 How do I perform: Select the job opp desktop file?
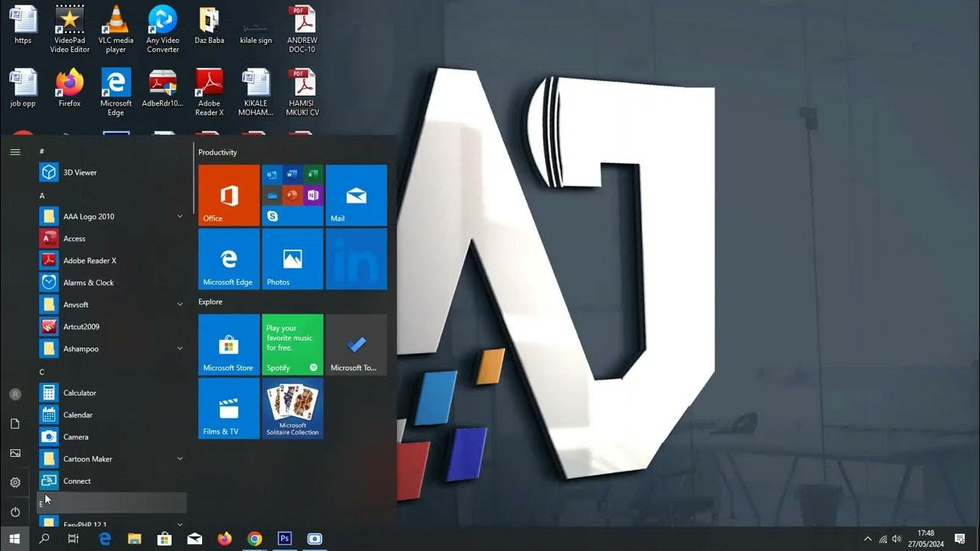point(23,88)
